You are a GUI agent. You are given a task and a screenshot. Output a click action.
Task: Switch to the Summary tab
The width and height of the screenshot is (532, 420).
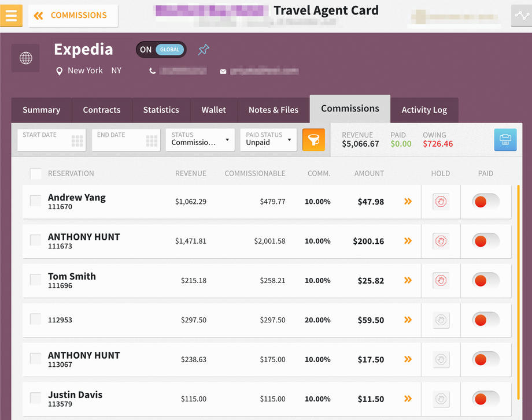42,110
